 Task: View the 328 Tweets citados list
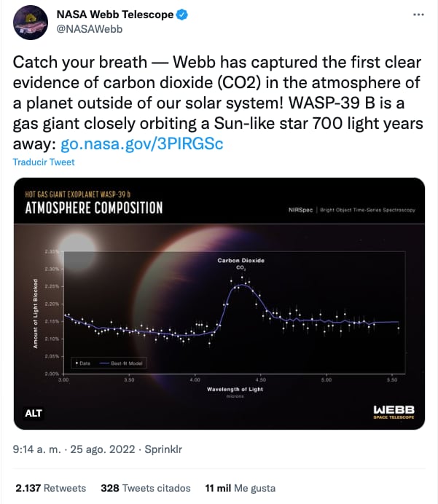tap(145, 488)
